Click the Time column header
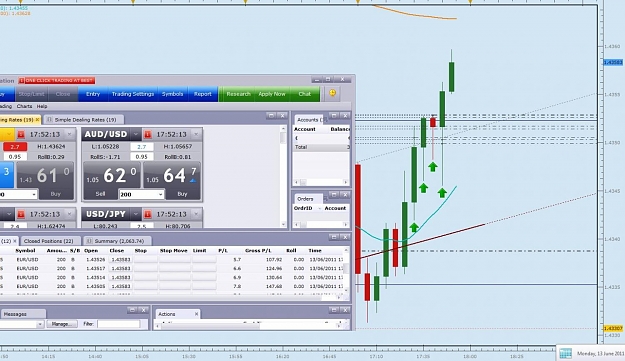The image size is (625, 361). pyautogui.click(x=315, y=251)
